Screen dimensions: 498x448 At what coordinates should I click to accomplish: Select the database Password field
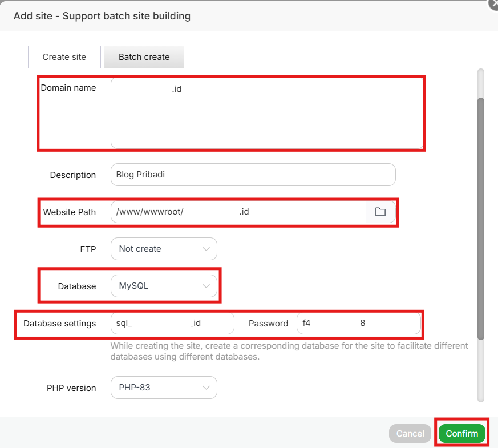pyautogui.click(x=359, y=323)
